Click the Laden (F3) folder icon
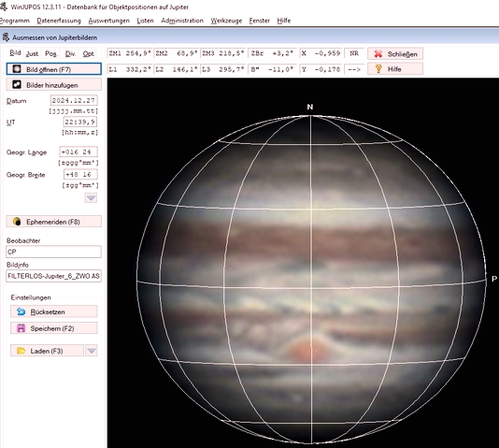The image size is (499, 448). coord(21,351)
